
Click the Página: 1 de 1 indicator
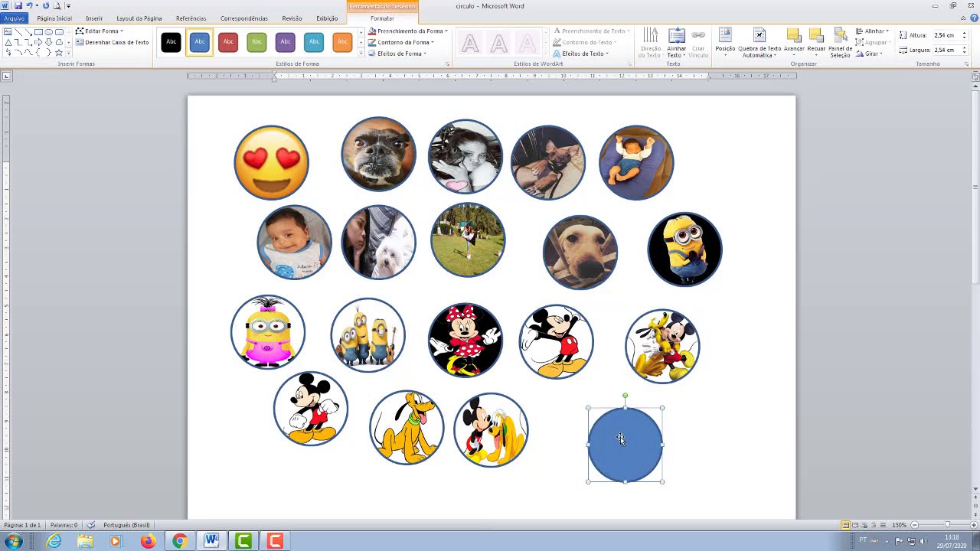(22, 525)
